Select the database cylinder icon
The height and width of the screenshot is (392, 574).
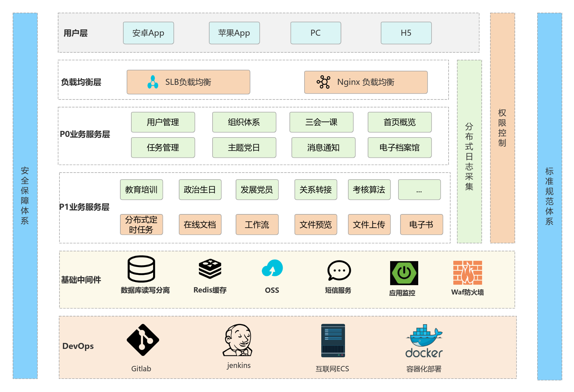tap(141, 269)
